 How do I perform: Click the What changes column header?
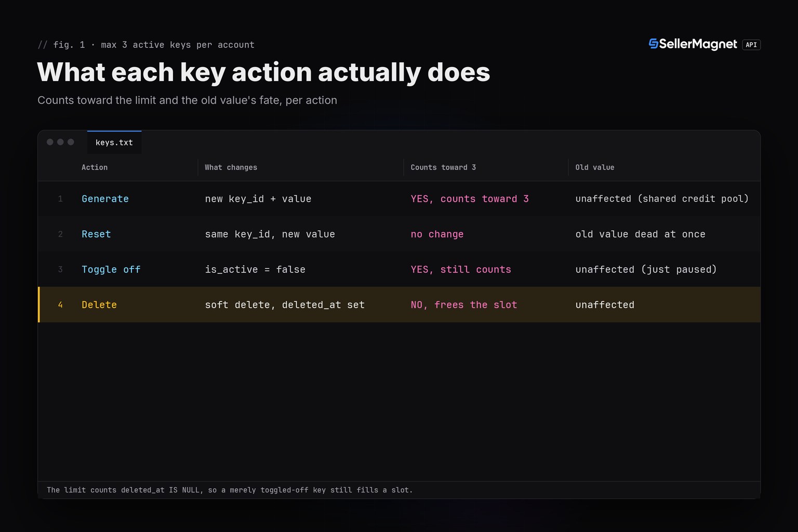click(231, 167)
